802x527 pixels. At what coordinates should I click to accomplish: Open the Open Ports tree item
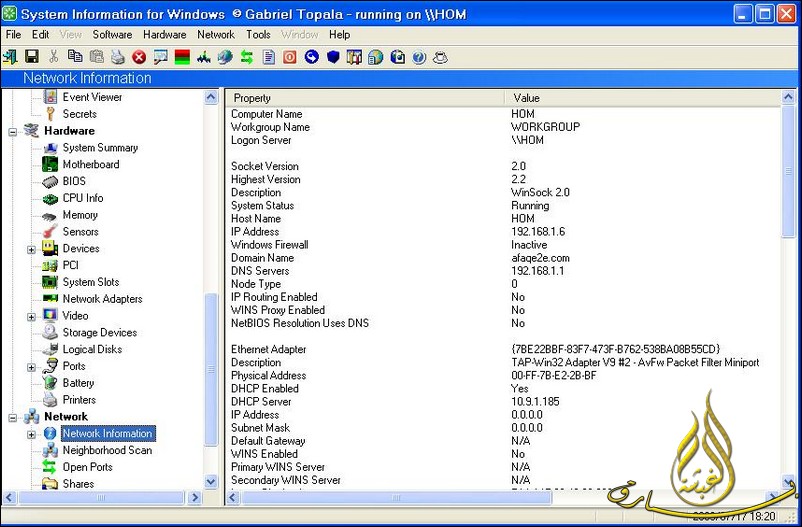pos(87,467)
